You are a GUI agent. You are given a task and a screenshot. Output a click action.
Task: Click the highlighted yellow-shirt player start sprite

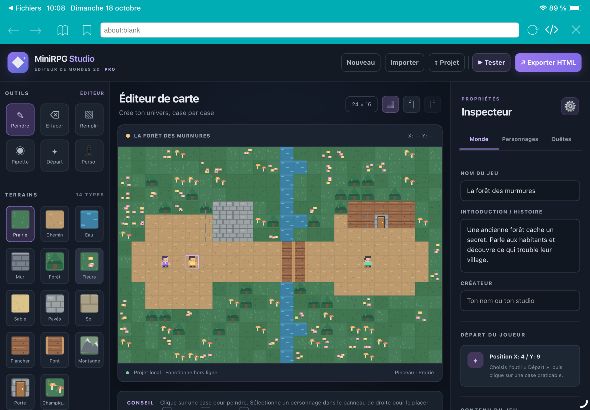tap(192, 261)
